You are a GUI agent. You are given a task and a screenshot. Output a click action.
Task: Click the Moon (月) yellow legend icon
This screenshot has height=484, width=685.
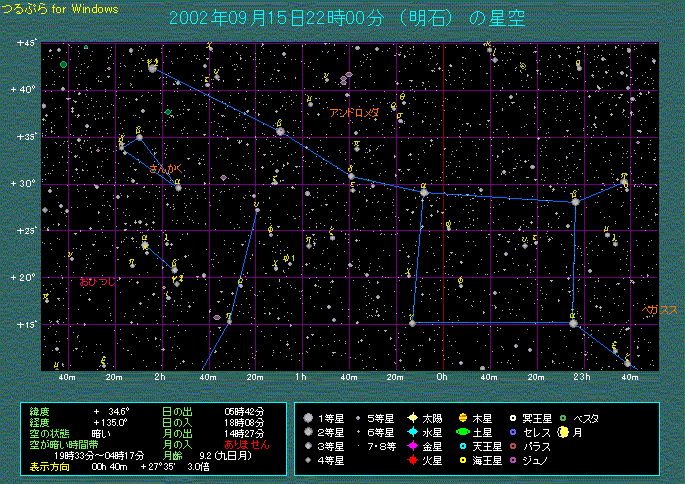pos(564,432)
